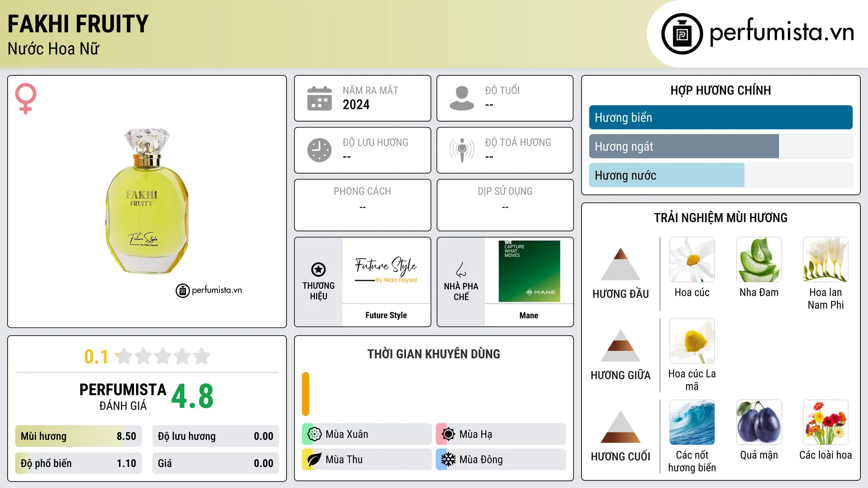This screenshot has width=868, height=488.
Task: Click the nose icon above Nhà pha chế
Action: click(461, 269)
